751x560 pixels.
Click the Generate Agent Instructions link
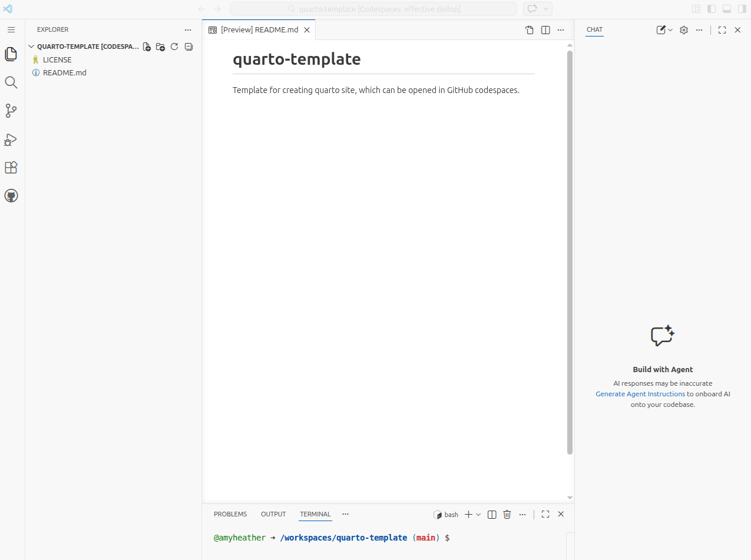(x=640, y=393)
